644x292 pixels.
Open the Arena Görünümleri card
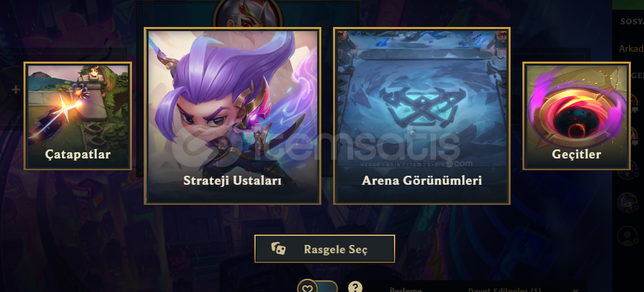click(422, 116)
